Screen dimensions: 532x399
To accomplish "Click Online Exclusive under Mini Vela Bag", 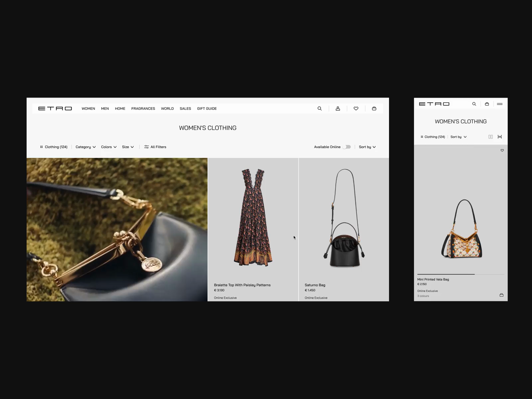I will click(427, 291).
